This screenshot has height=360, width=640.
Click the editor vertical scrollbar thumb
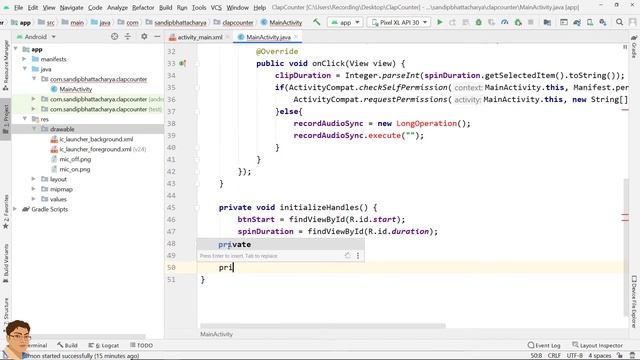coord(626,247)
